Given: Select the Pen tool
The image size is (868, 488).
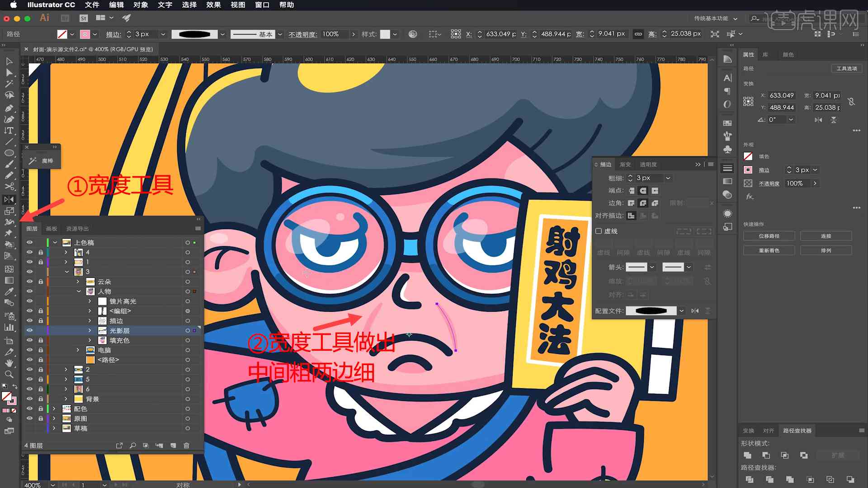Looking at the screenshot, I should click(9, 108).
